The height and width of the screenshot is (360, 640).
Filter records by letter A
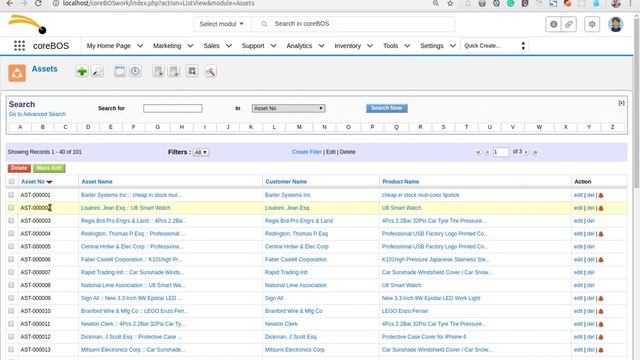coord(20,127)
